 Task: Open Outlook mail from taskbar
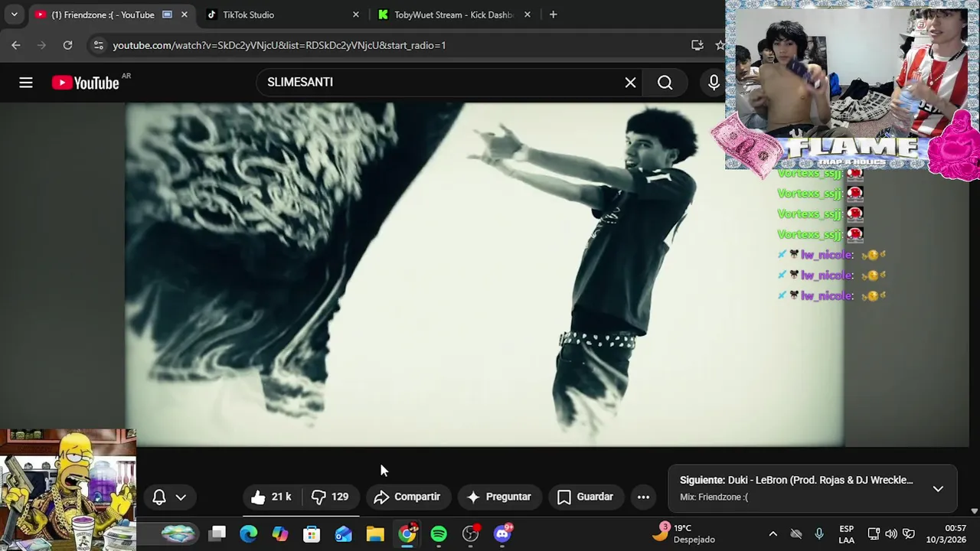coord(344,533)
